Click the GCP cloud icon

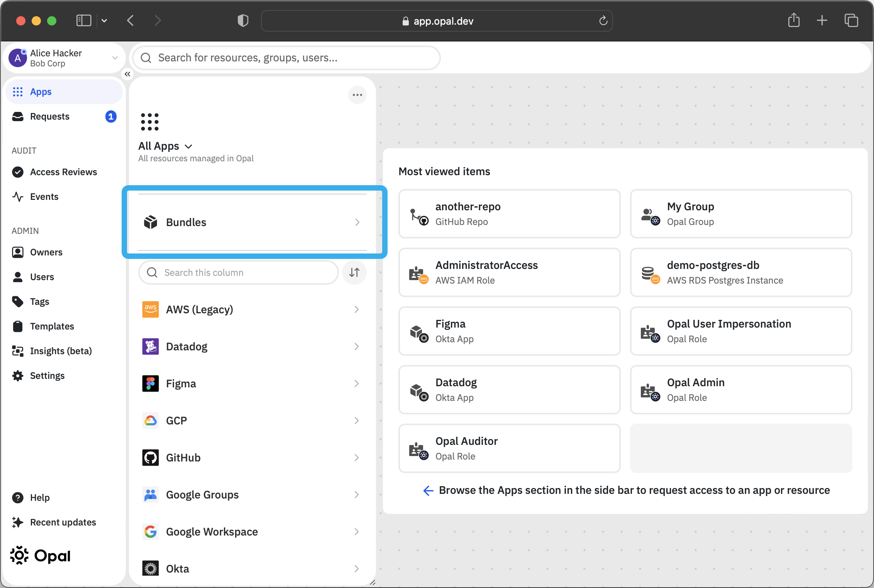[x=151, y=421]
